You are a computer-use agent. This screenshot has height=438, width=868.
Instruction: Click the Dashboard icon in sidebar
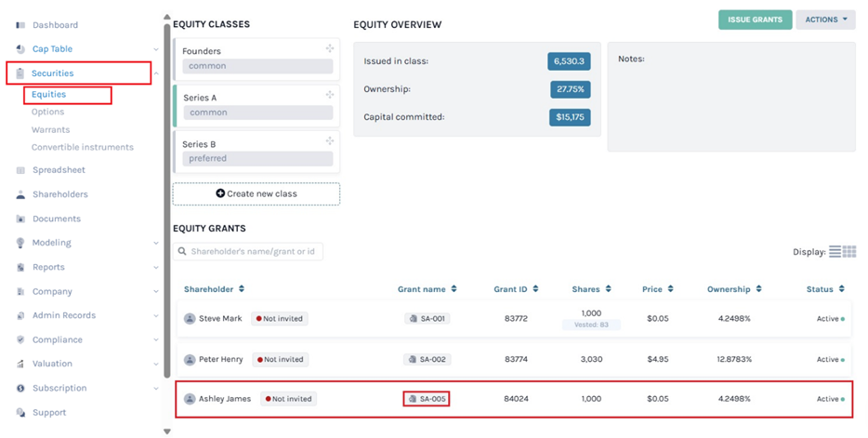tap(20, 25)
